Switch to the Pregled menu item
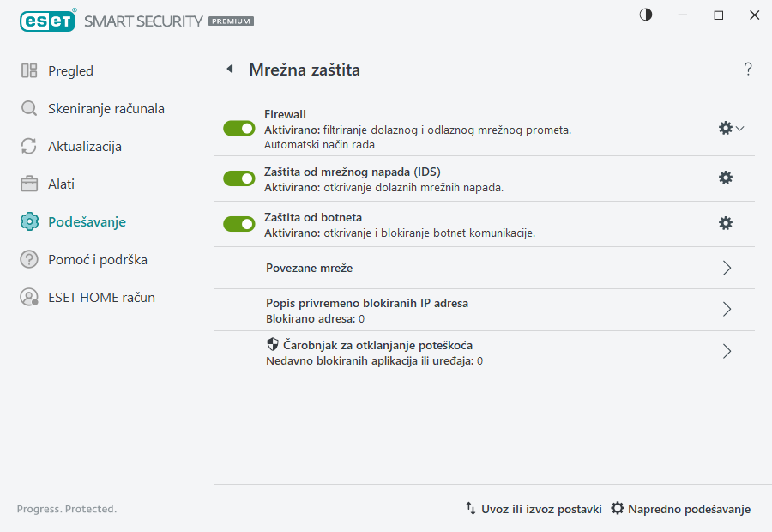The image size is (772, 532). (70, 70)
